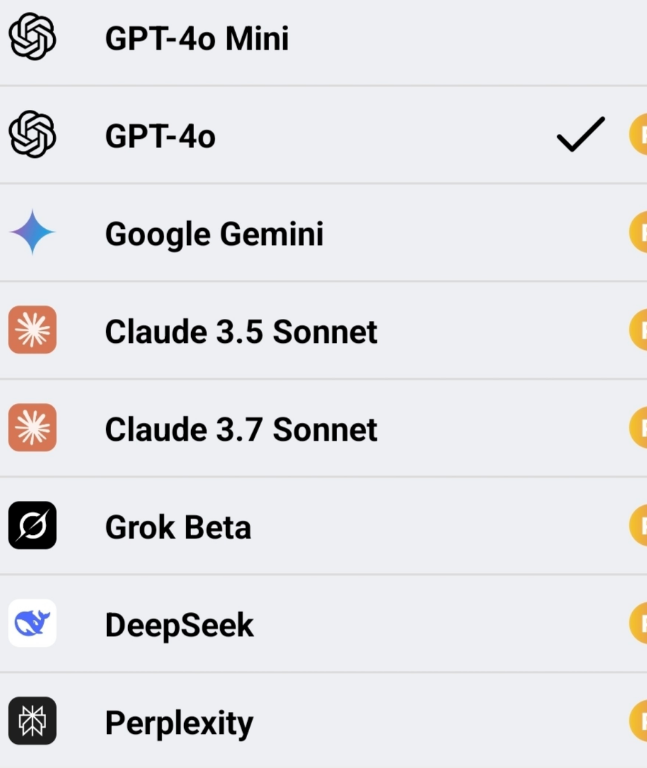647x768 pixels.
Task: Click the OpenAI logo next to GPT-4o
Action: coord(32,135)
